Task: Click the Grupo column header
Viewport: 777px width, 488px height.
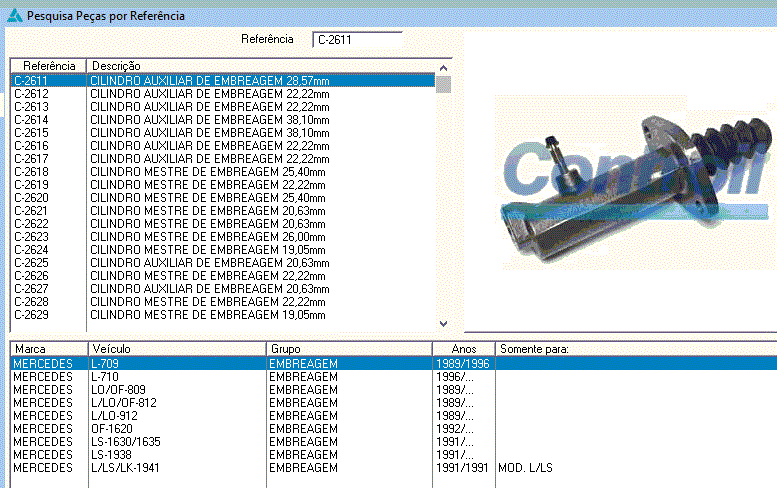Action: [x=348, y=349]
